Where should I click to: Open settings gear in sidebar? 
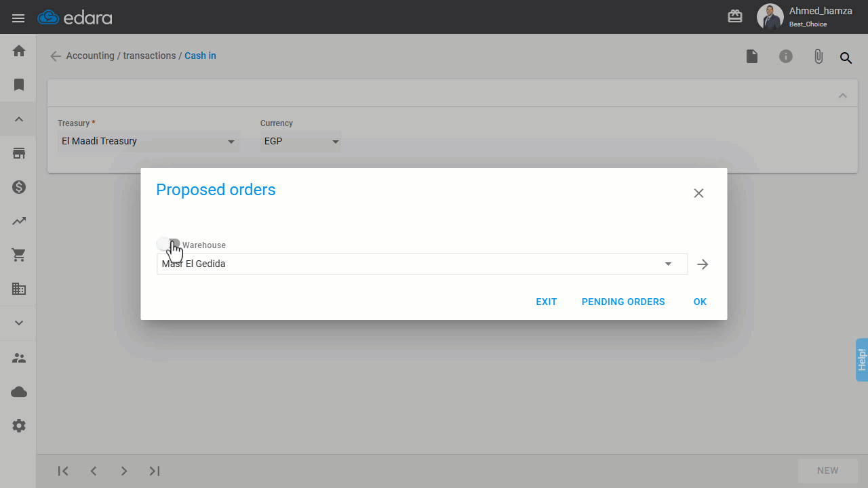(x=19, y=426)
